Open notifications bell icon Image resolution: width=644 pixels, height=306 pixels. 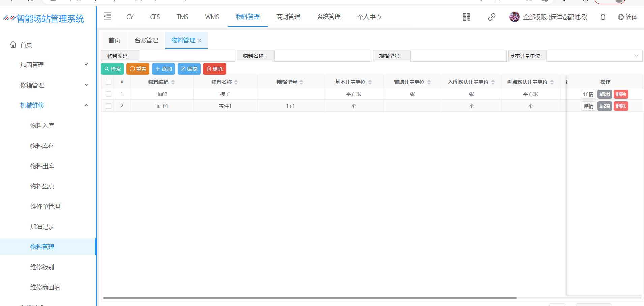[603, 17]
